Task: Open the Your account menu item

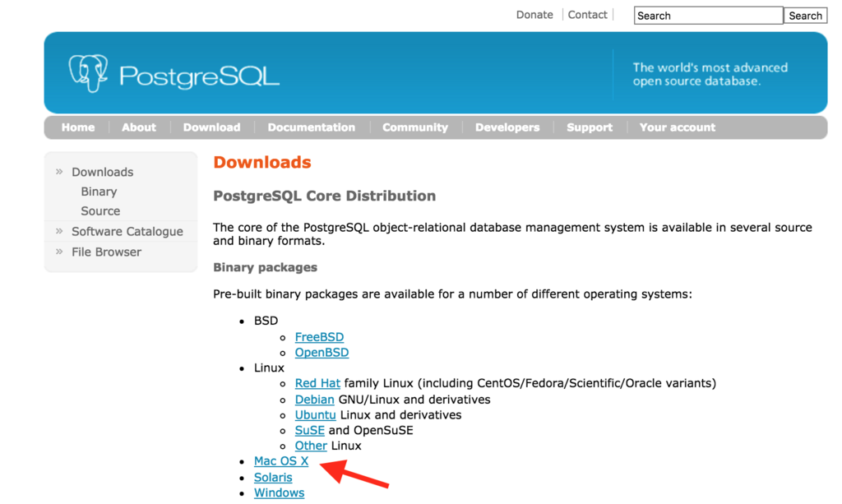Action: (x=678, y=127)
